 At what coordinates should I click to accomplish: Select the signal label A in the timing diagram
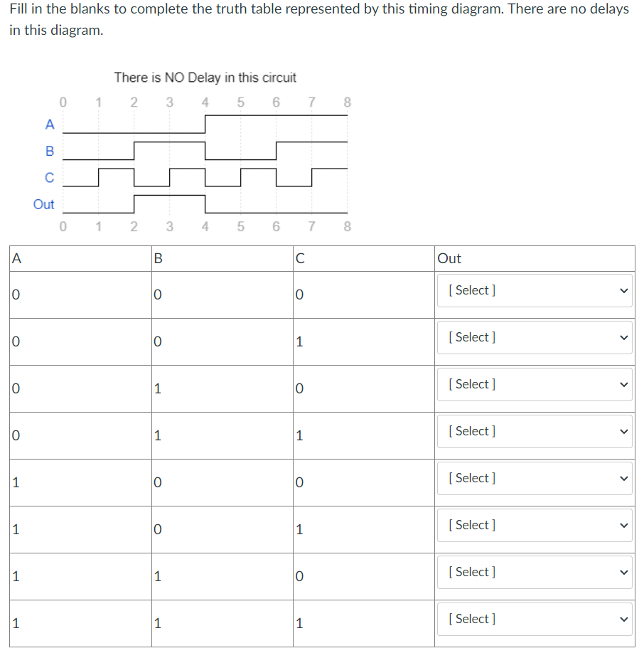coord(49,124)
